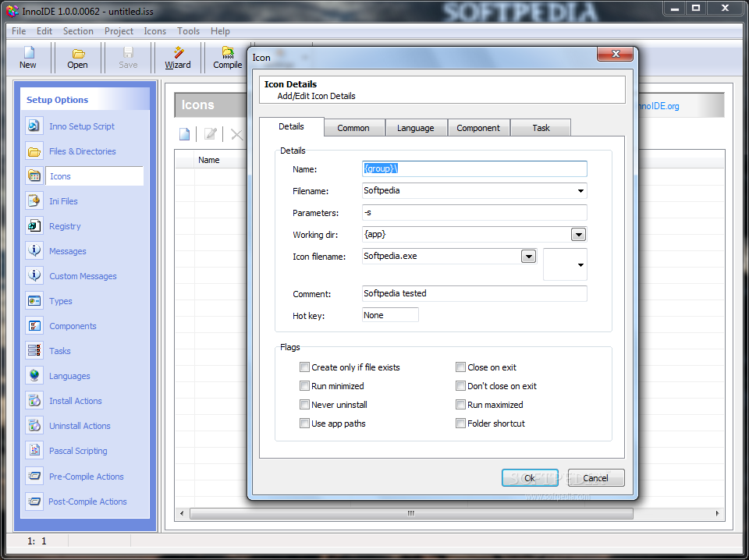Check the Close on exit flag
This screenshot has height=560, width=749.
point(460,367)
